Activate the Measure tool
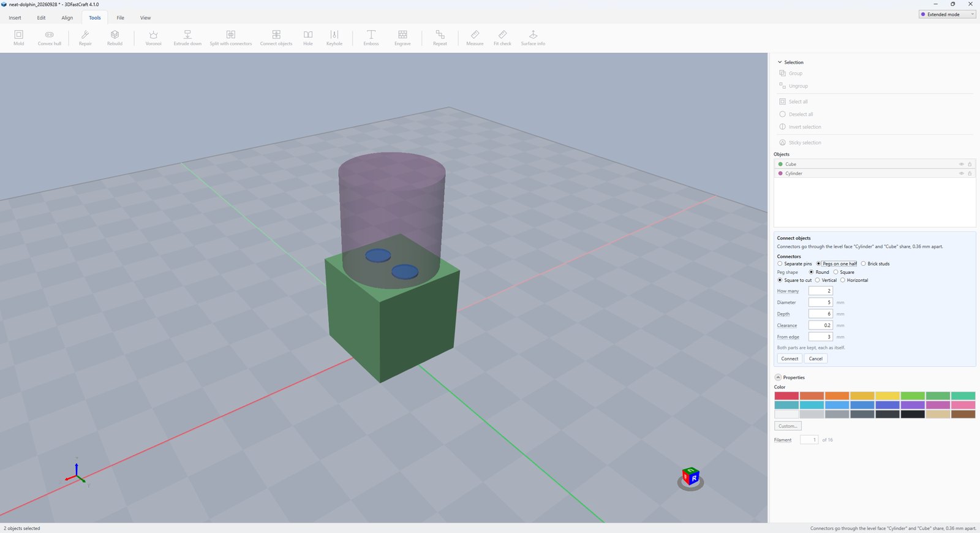This screenshot has height=533, width=980. (x=475, y=38)
